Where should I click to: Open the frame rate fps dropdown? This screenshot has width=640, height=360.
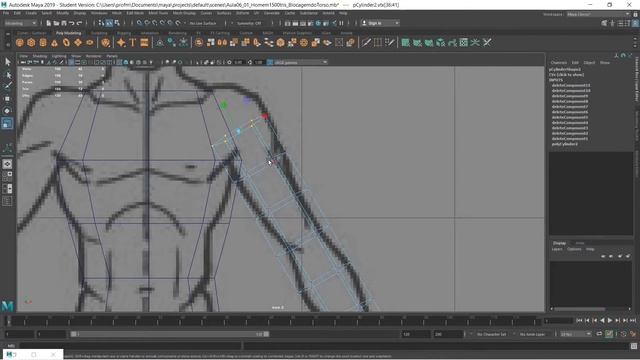pyautogui.click(x=576, y=334)
